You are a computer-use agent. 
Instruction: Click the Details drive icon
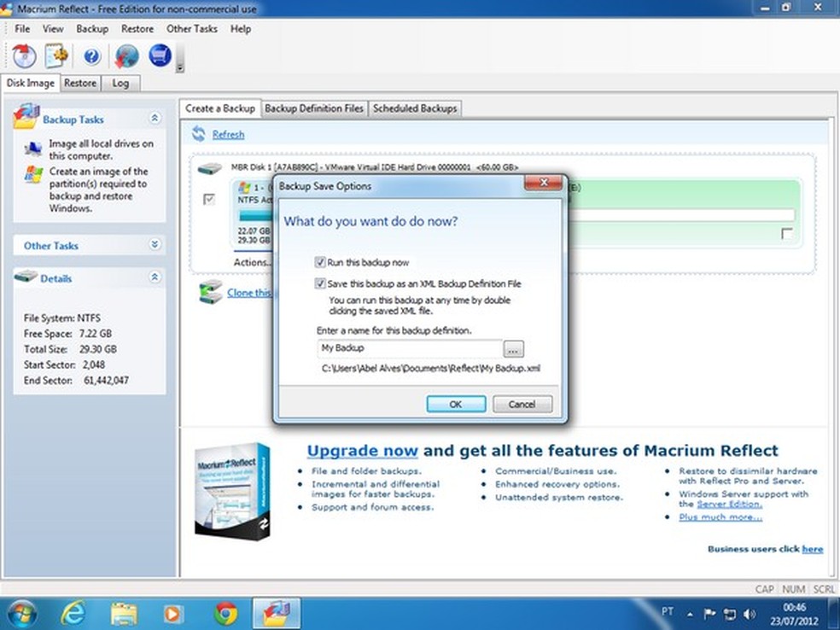click(26, 277)
